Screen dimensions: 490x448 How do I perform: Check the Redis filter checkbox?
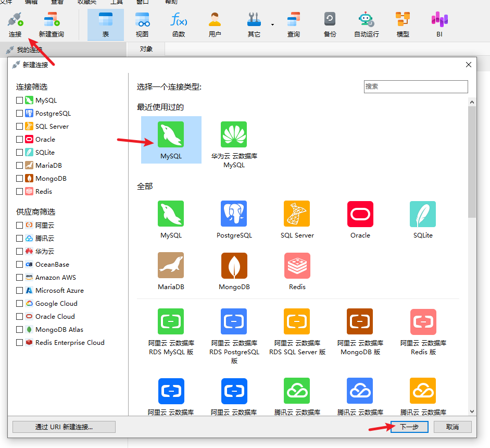click(19, 191)
